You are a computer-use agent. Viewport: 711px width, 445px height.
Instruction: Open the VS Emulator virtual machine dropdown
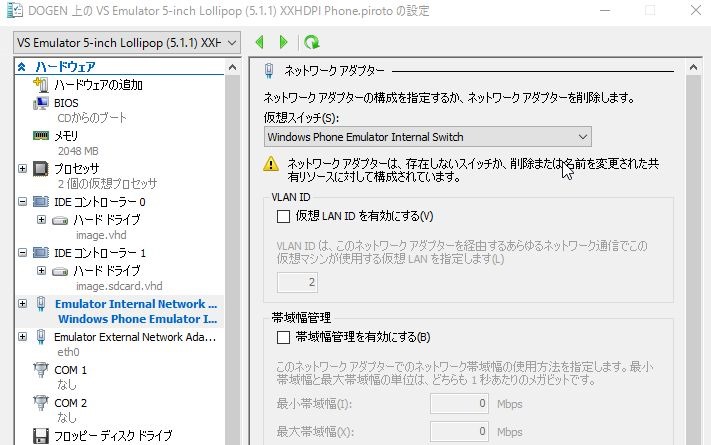click(127, 43)
